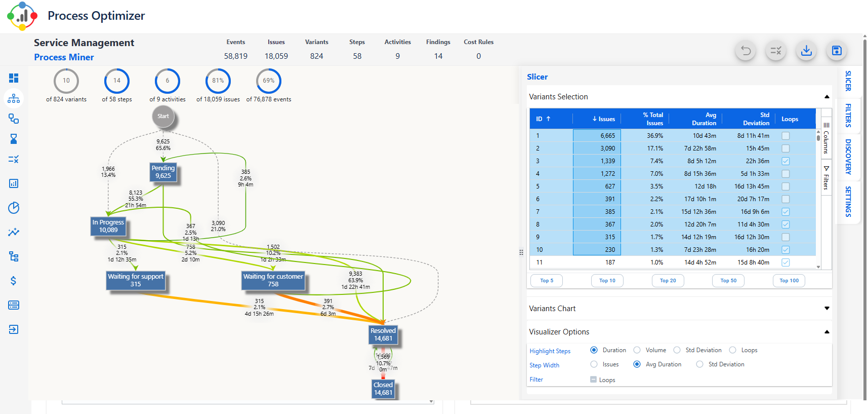Select the hourglass icon in left sidebar
The width and height of the screenshot is (868, 414).
[14, 139]
